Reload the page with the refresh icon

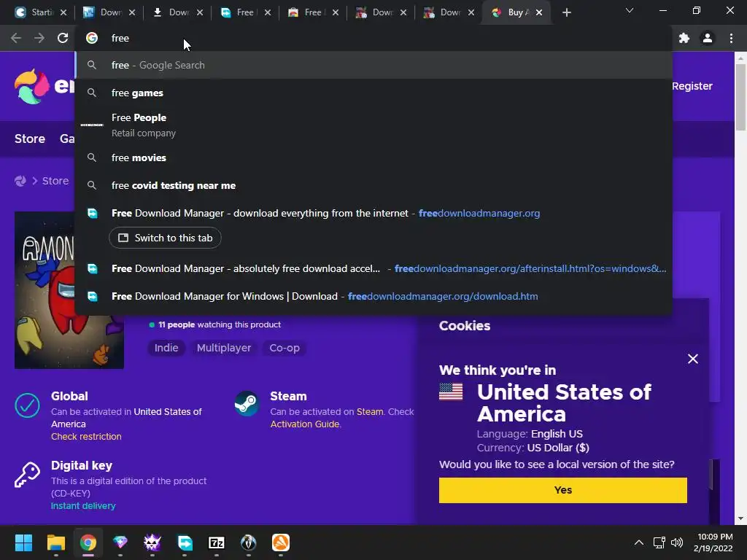pos(63,38)
